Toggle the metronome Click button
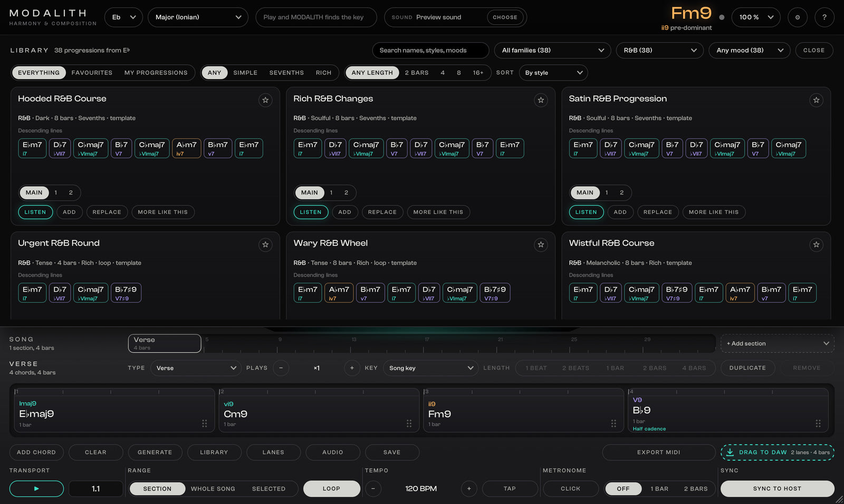The height and width of the screenshot is (504, 844). pyautogui.click(x=570, y=489)
